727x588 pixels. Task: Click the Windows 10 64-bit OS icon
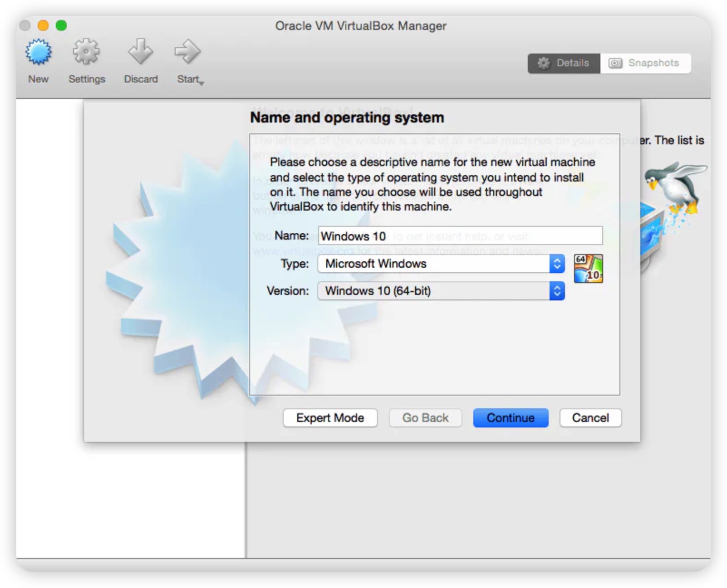click(588, 269)
